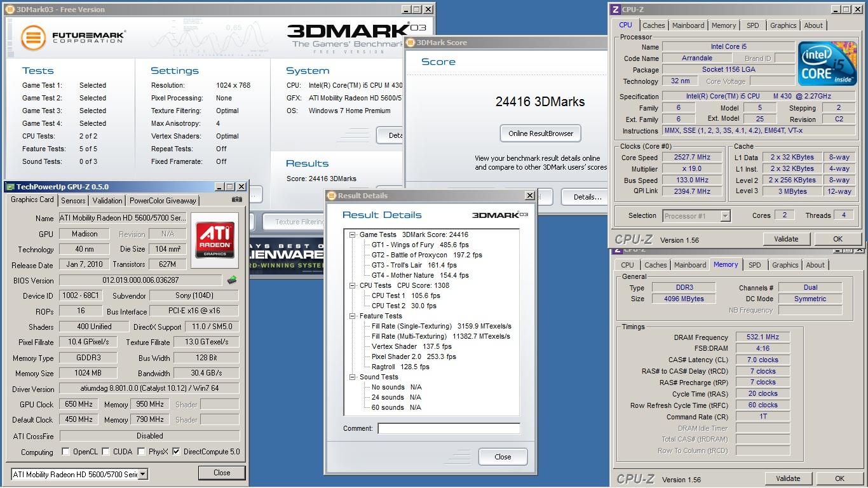
Task: Click the Result Details window title icon
Action: tap(332, 196)
